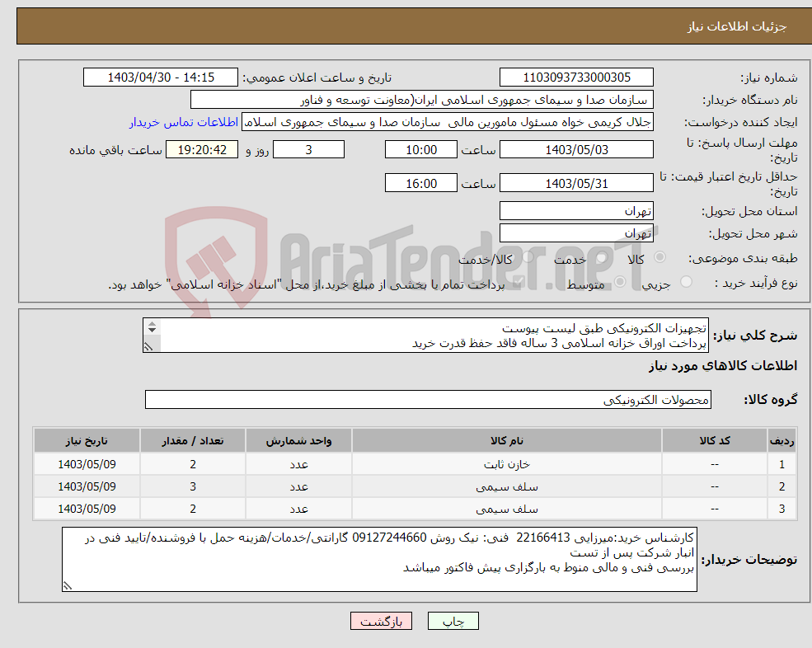
Task: Click the resize grip of the description textarea
Action: coord(148,347)
